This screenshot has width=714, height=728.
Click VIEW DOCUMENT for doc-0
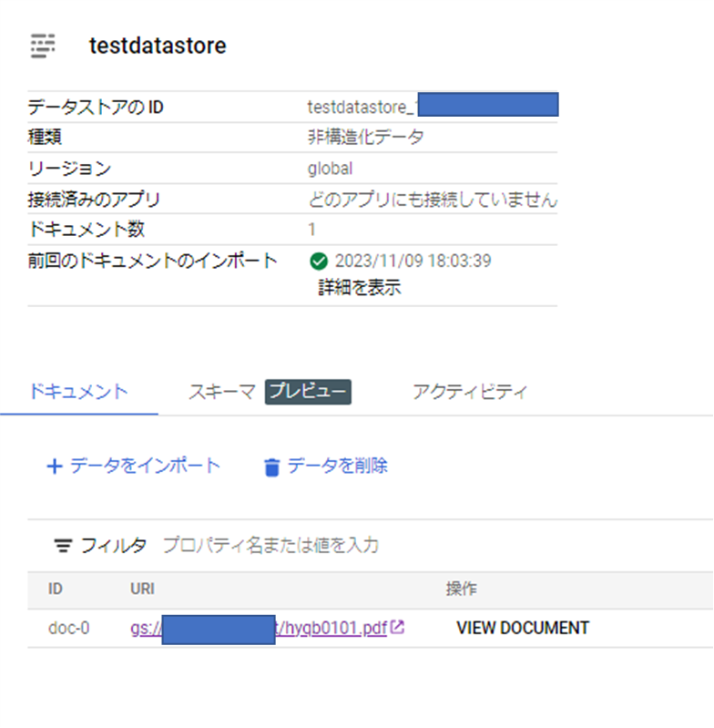523,628
